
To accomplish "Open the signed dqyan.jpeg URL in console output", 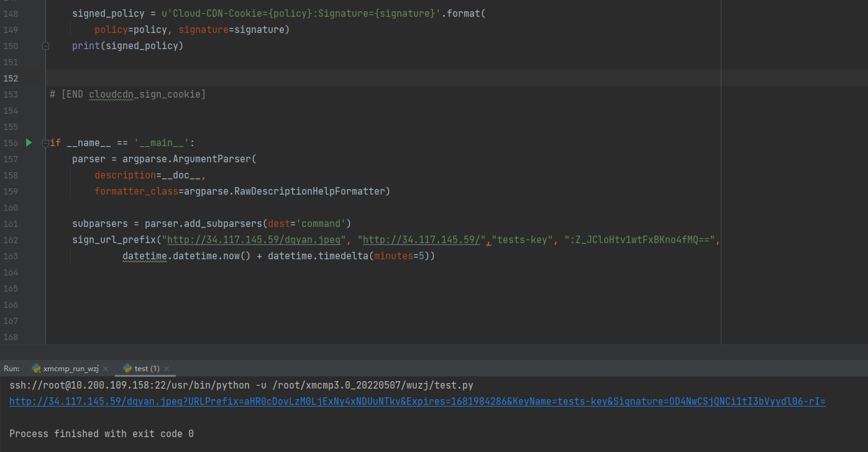I will (418, 402).
